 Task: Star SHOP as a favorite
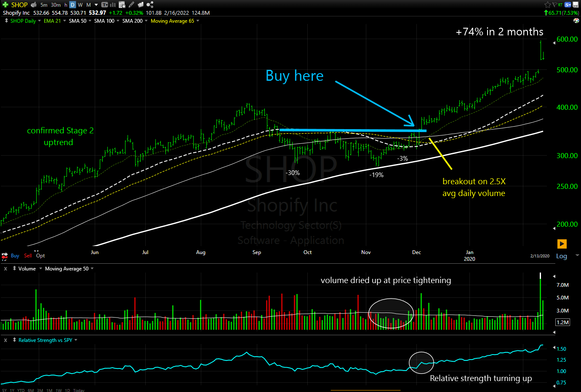click(x=547, y=5)
